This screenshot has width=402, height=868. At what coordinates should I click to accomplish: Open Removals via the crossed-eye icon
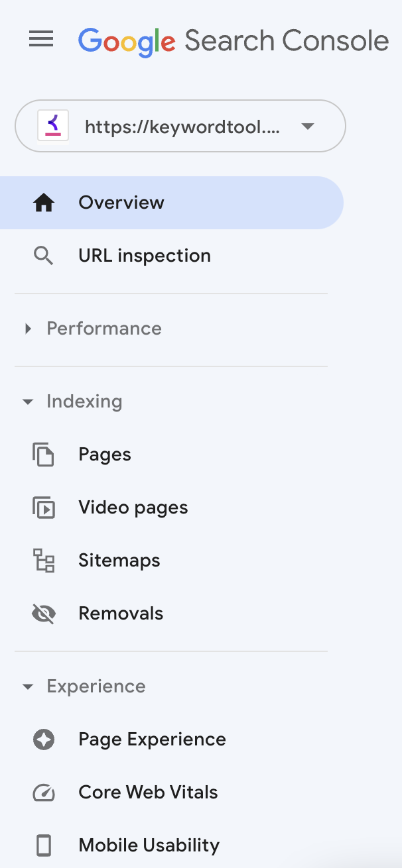[43, 614]
